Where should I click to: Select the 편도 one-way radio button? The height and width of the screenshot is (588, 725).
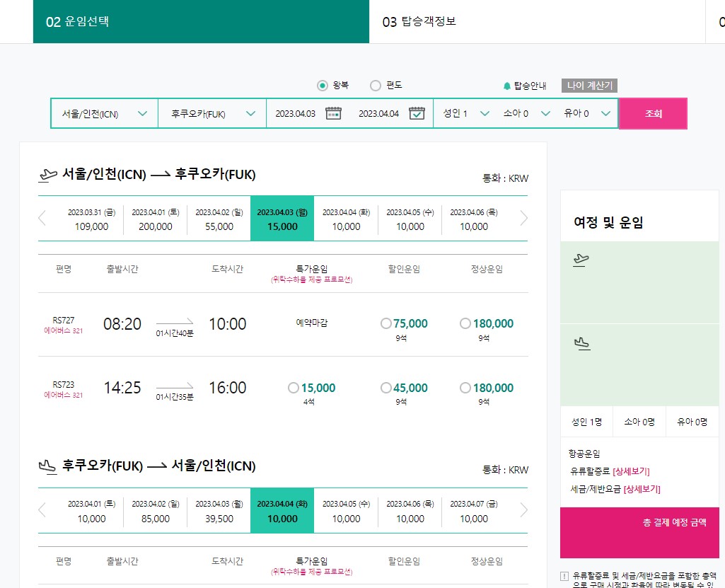375,85
